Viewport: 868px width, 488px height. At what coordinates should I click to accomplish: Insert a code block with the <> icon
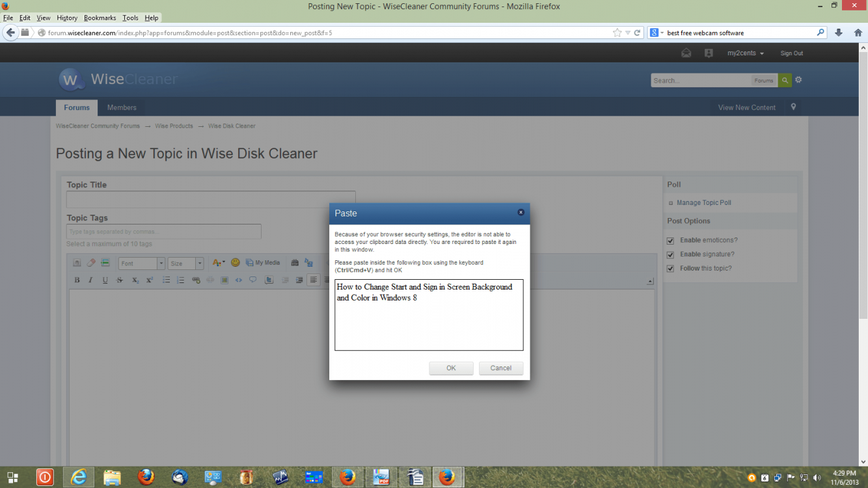[x=239, y=280]
